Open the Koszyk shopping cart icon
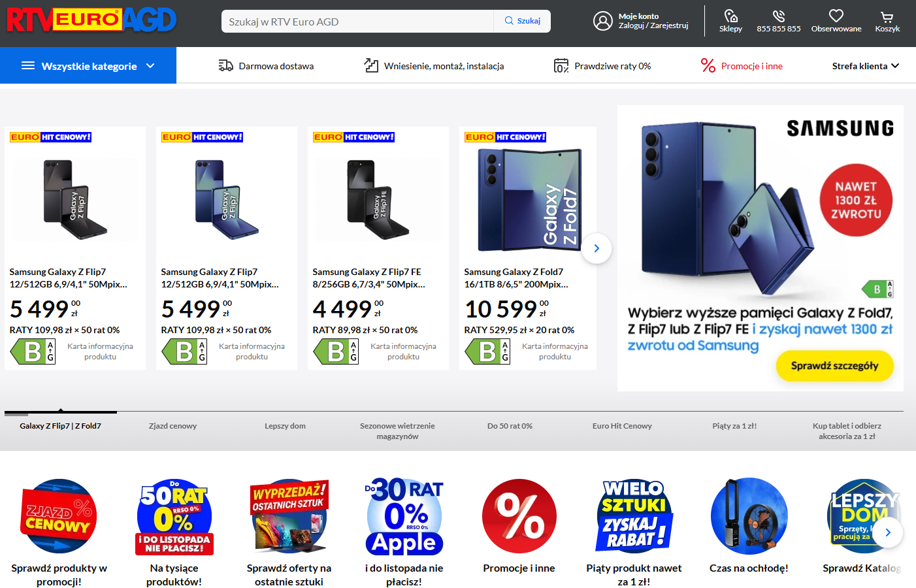The height and width of the screenshot is (588, 916). (887, 17)
